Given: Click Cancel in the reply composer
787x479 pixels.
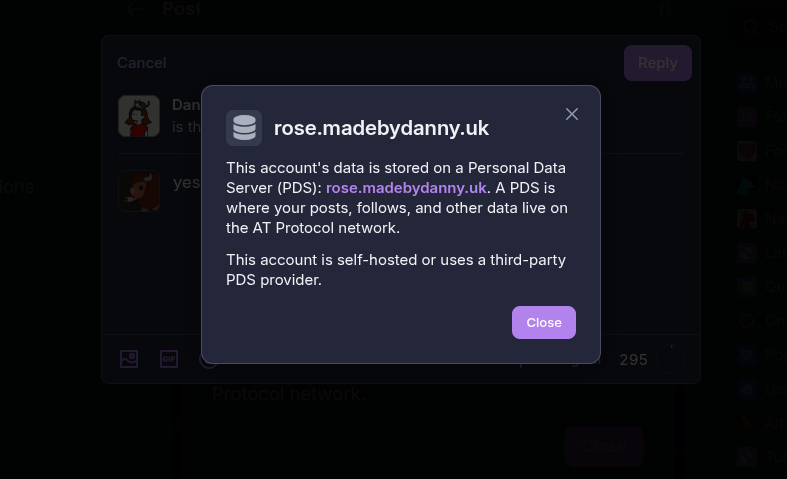Looking at the screenshot, I should [x=141, y=62].
